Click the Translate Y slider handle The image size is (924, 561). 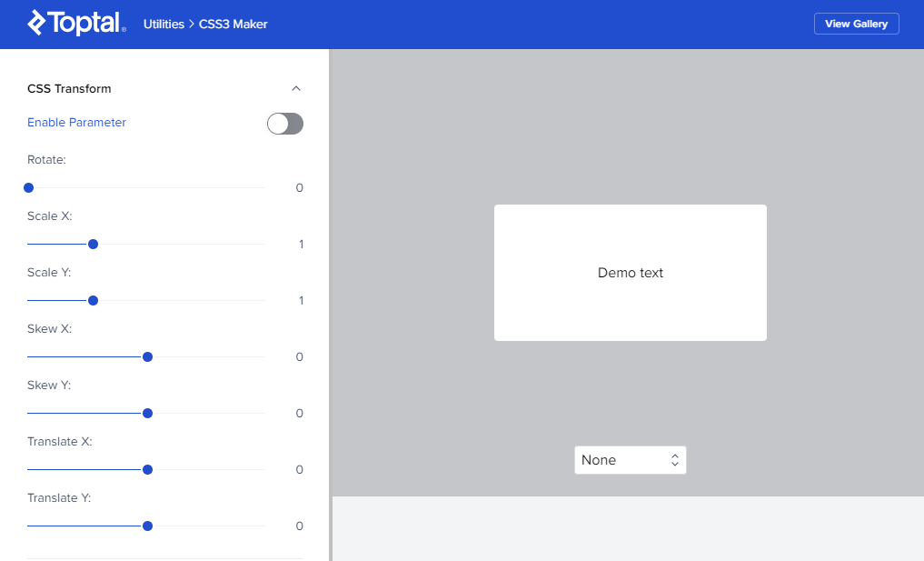click(147, 526)
